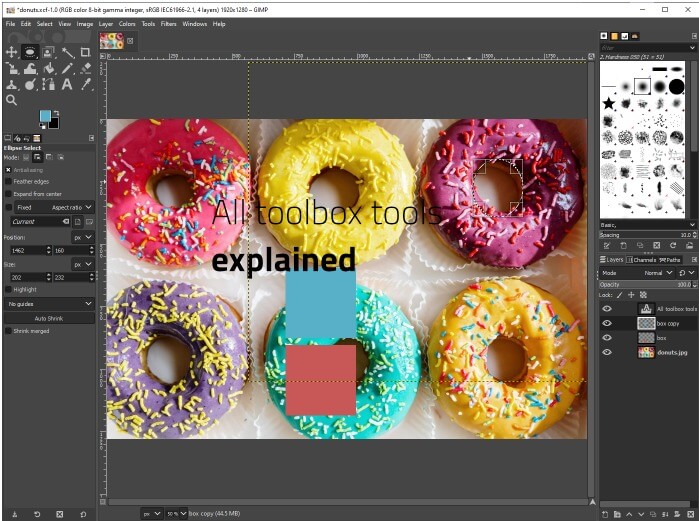The height and width of the screenshot is (521, 699).
Task: Hide the 'box copy' layer
Action: [x=607, y=323]
